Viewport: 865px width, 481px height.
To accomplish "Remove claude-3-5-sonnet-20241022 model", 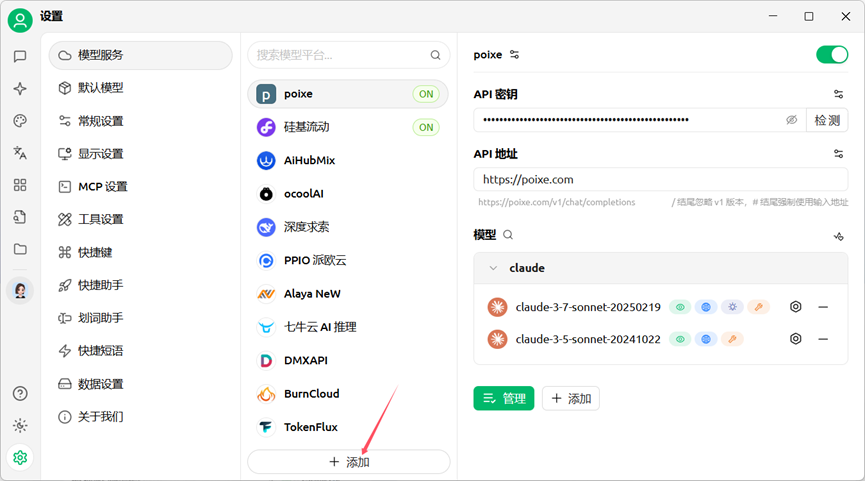I will point(823,339).
